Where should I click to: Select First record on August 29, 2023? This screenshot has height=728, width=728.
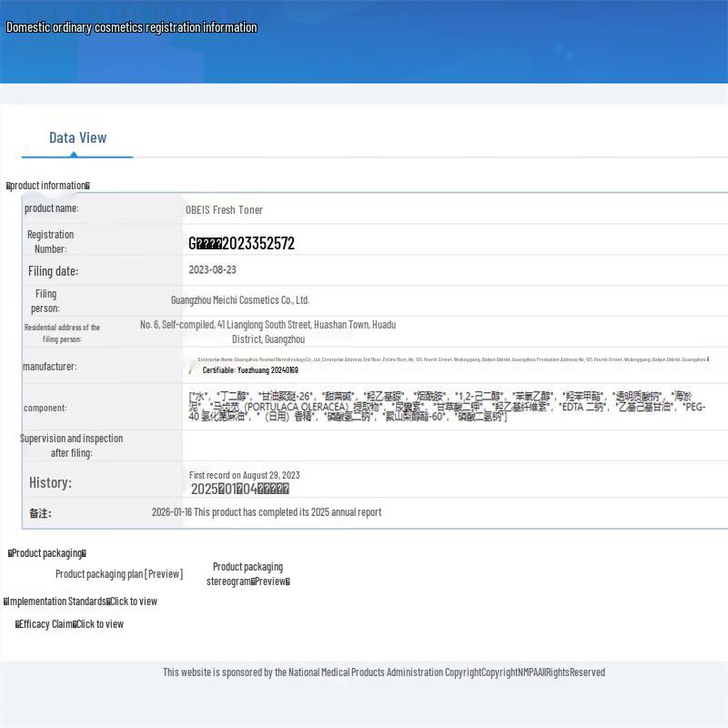pyautogui.click(x=244, y=475)
